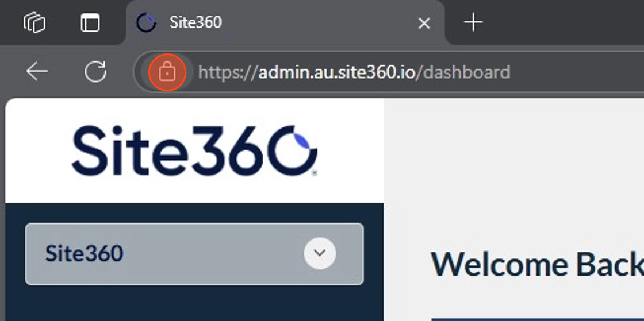
Task: Click the Welcome Back heading
Action: point(537,265)
